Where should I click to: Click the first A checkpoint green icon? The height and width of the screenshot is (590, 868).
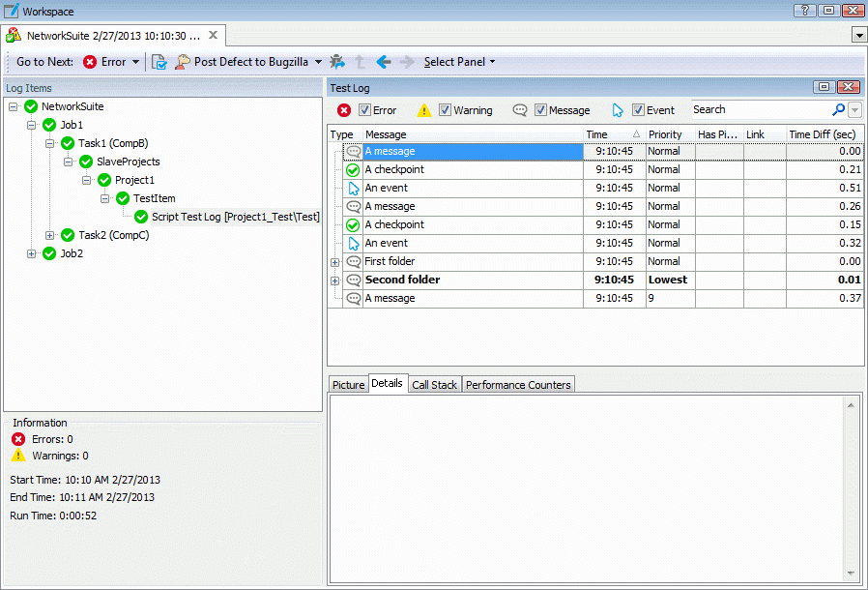click(x=353, y=170)
